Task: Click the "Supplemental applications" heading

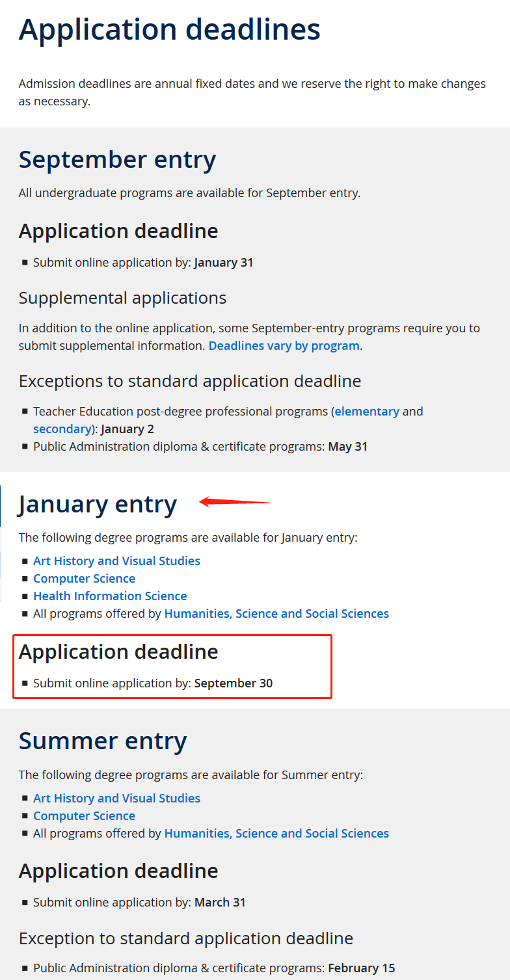Action: (x=122, y=298)
